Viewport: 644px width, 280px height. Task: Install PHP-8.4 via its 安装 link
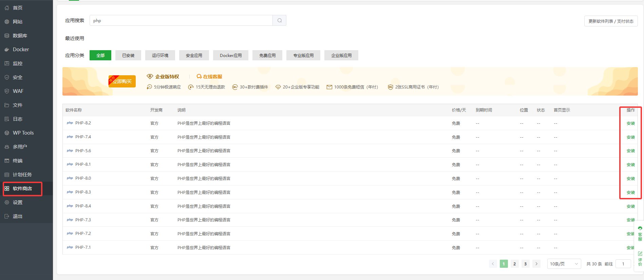pos(631,206)
